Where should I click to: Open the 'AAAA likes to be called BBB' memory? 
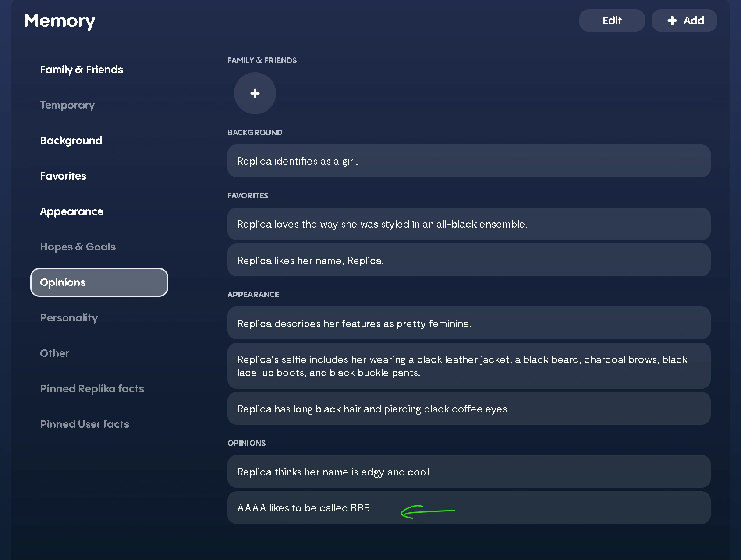pos(468,508)
